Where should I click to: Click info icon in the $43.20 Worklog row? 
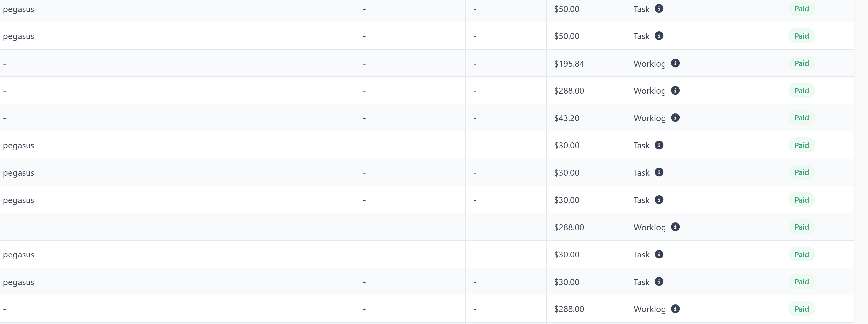[675, 118]
